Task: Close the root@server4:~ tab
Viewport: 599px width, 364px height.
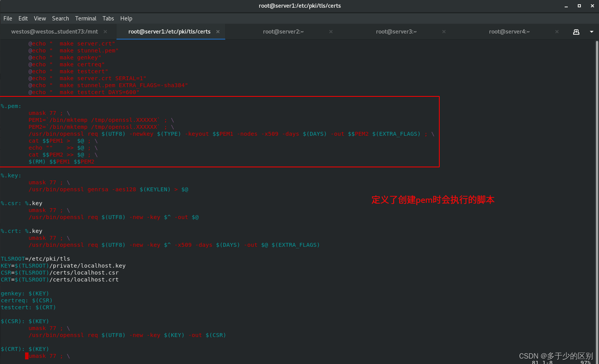Action: [x=557, y=32]
